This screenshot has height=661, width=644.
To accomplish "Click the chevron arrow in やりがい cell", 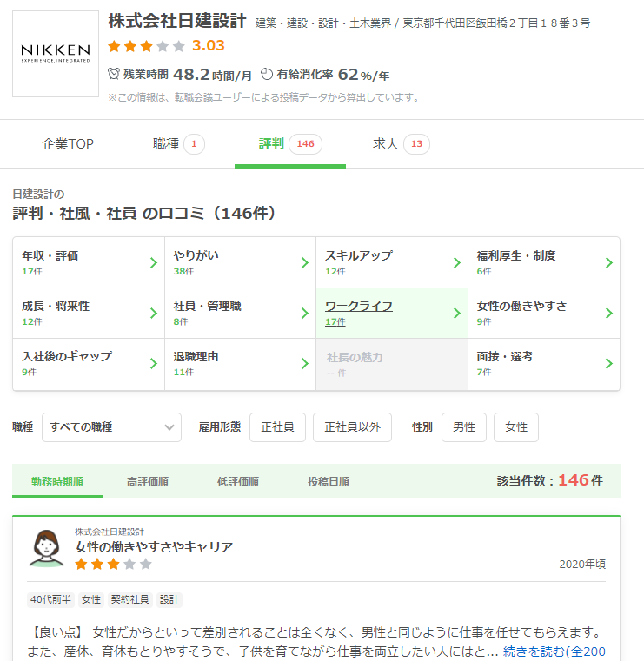I will point(305,262).
